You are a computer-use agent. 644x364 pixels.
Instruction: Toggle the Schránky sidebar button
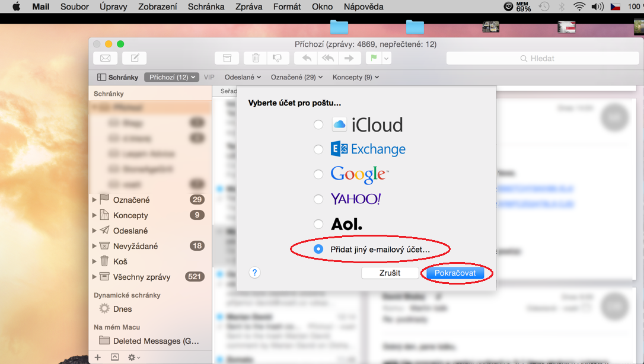point(117,77)
